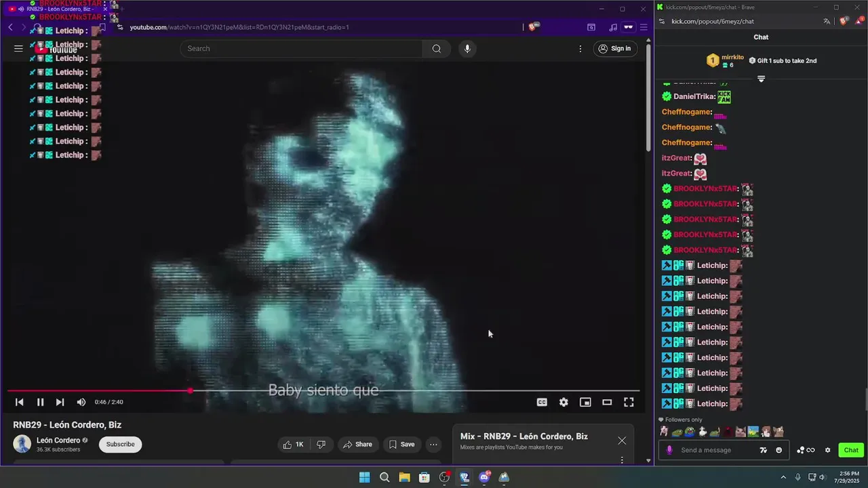This screenshot has height=488, width=868.
Task: Click DanielTrika username in Kick chat
Action: (x=694, y=97)
